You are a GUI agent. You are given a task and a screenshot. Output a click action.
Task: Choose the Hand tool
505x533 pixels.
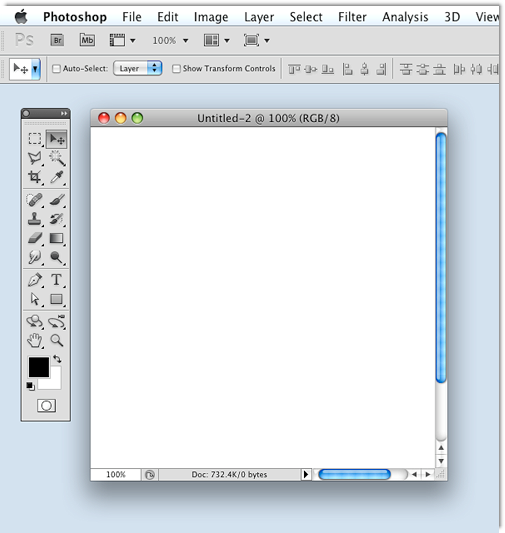(x=35, y=340)
